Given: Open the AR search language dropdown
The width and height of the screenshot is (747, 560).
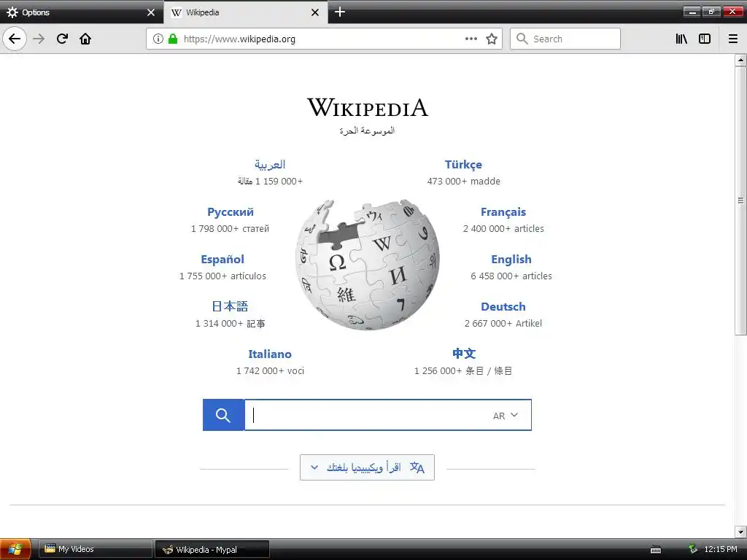Looking at the screenshot, I should coord(506,416).
